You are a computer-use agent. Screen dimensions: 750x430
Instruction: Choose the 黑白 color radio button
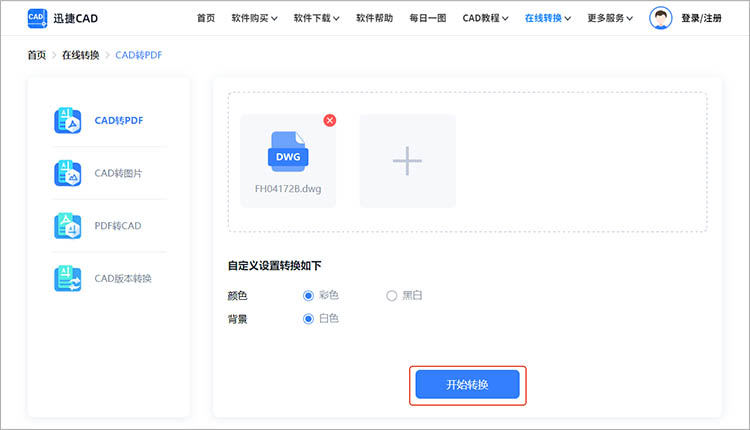pos(392,296)
